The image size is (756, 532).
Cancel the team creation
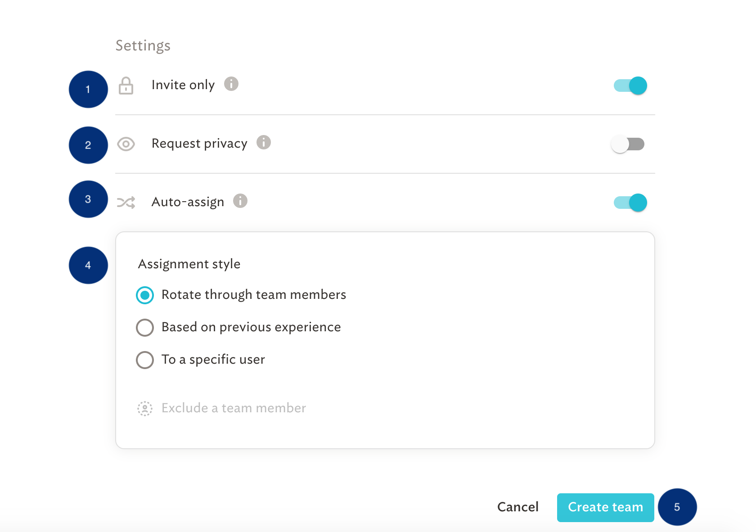[517, 507]
